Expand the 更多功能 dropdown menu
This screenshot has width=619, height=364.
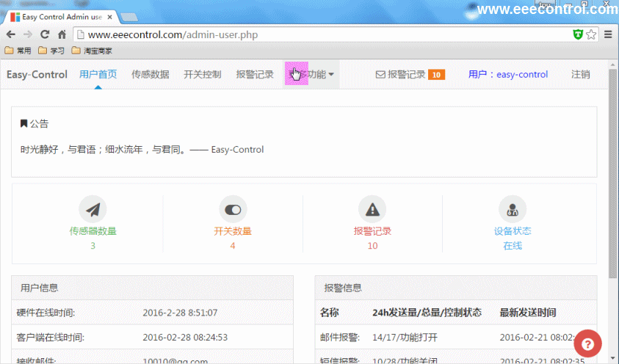(x=311, y=75)
